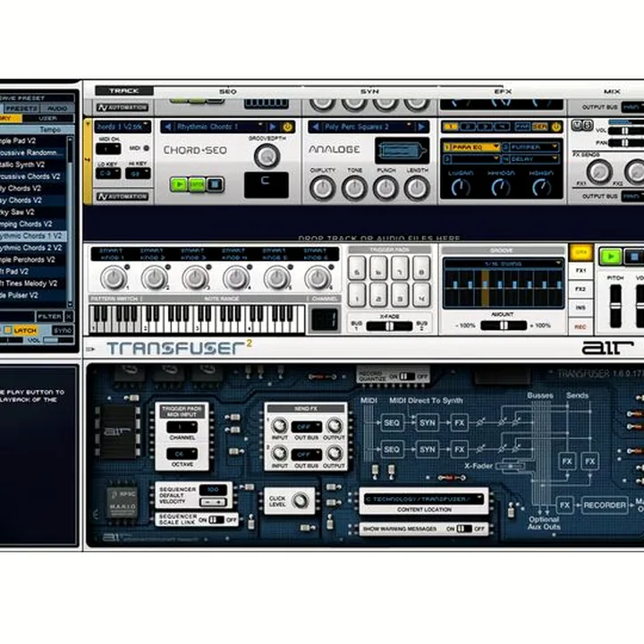Click the Tone knob in Analoge synth
Screen dimensions: 644x644
pyautogui.click(x=354, y=188)
